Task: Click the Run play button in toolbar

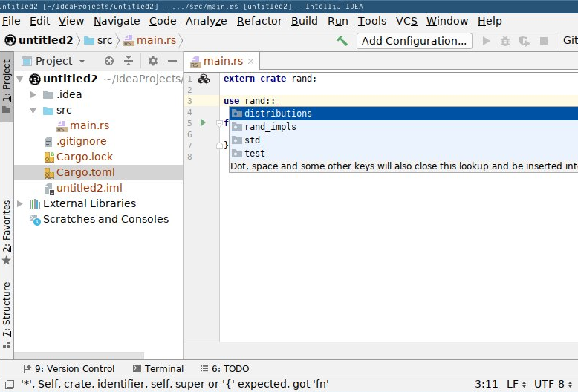Action: (486, 41)
